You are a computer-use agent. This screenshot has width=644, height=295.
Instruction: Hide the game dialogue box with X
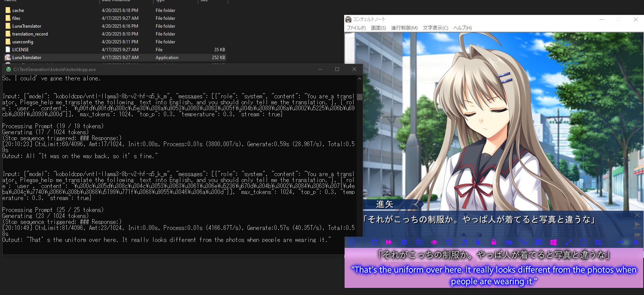(x=637, y=215)
